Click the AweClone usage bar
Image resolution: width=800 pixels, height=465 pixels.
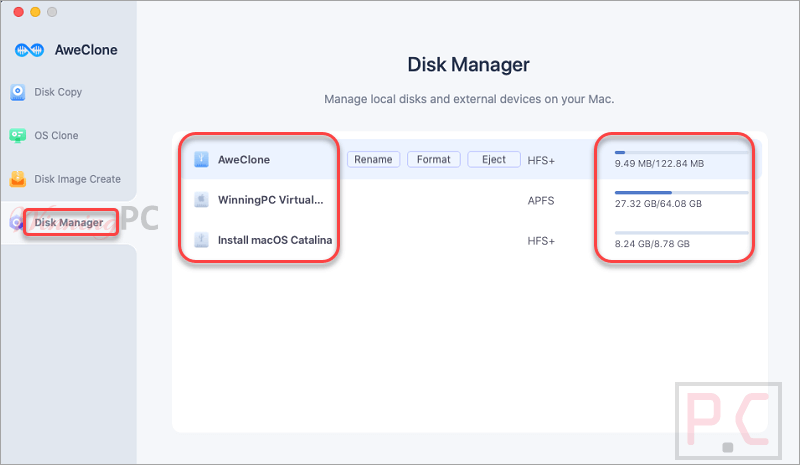682,153
